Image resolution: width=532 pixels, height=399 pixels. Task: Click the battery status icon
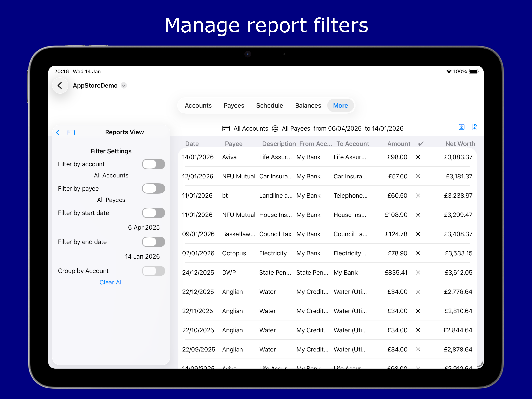point(474,72)
